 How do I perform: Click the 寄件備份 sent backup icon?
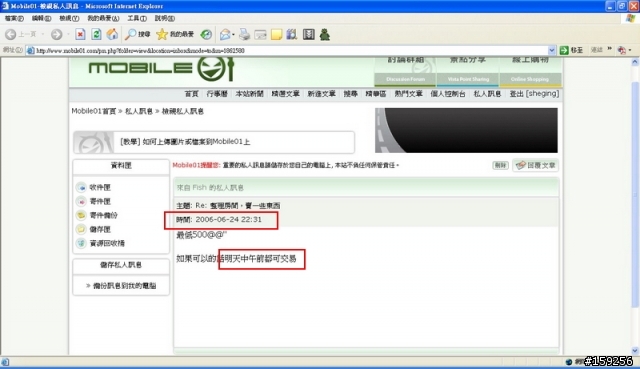tap(81, 215)
